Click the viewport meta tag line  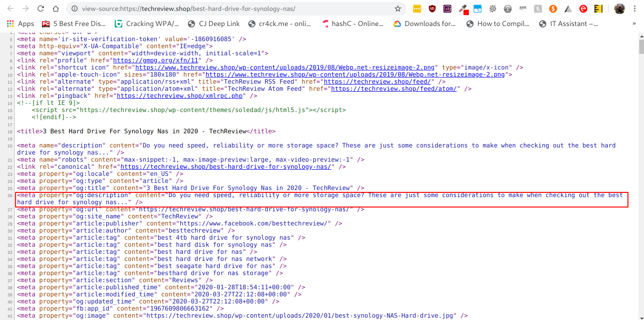tap(143, 53)
